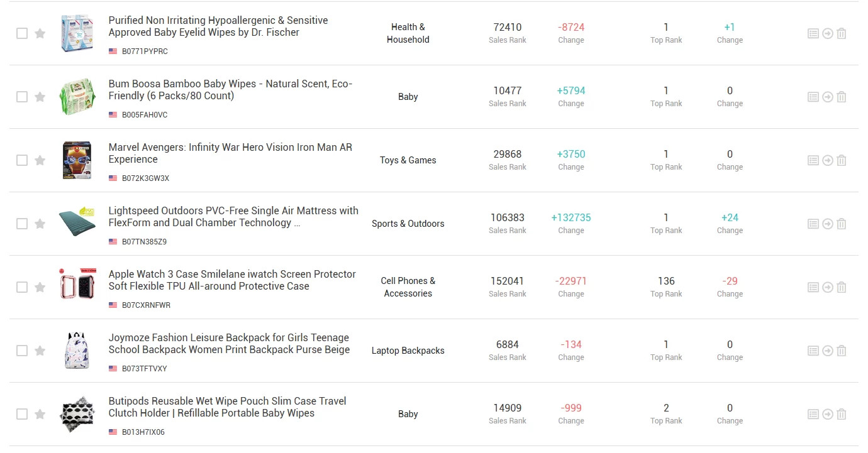Viewport: 868px width, 453px height.
Task: Remove Marvel Avengers product with trash icon
Action: click(x=842, y=160)
